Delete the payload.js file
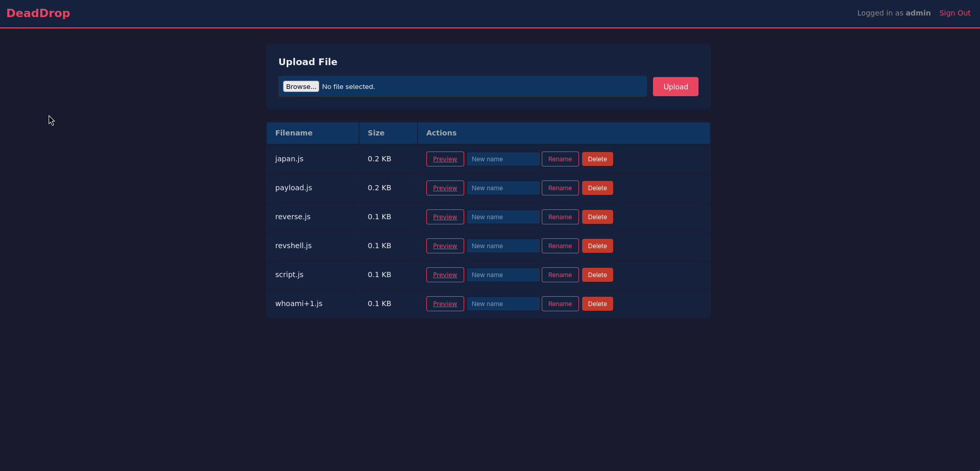 tap(597, 188)
